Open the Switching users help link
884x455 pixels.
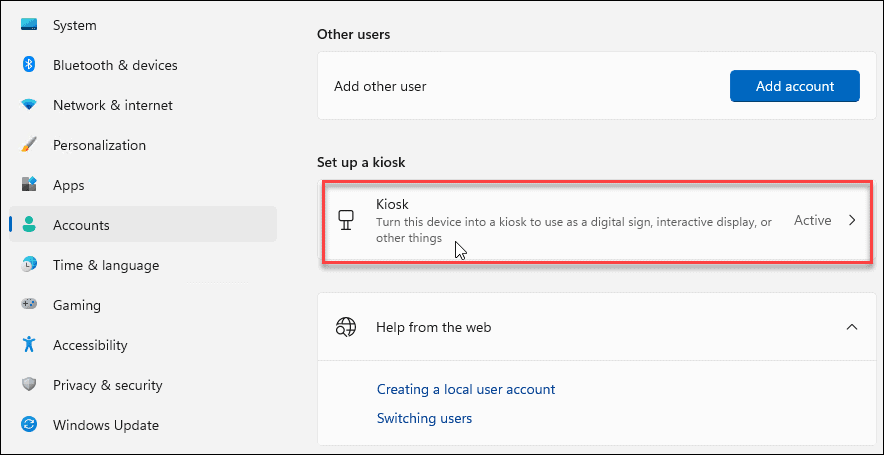pyautogui.click(x=425, y=418)
